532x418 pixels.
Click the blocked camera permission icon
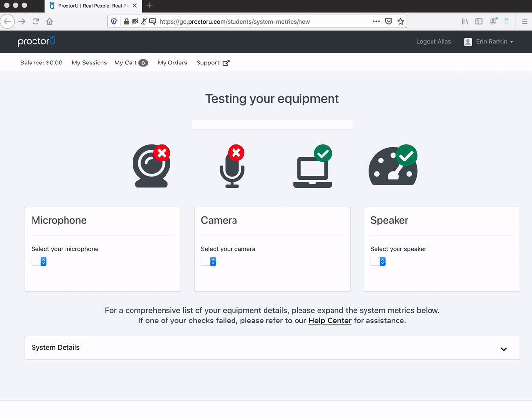(x=135, y=21)
